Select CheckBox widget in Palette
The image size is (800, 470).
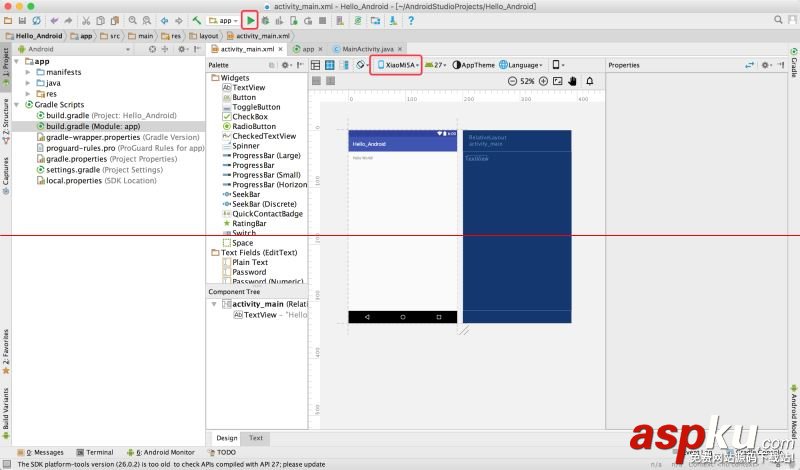[x=245, y=116]
